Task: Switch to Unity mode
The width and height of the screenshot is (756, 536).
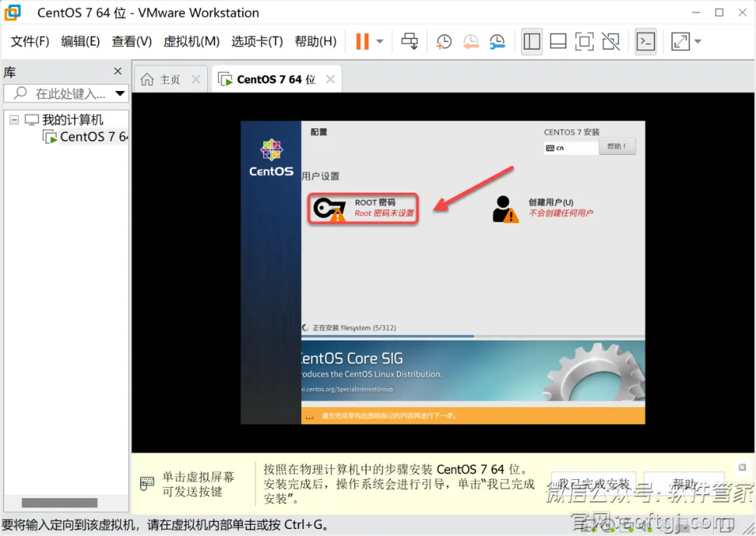Action: [x=611, y=41]
